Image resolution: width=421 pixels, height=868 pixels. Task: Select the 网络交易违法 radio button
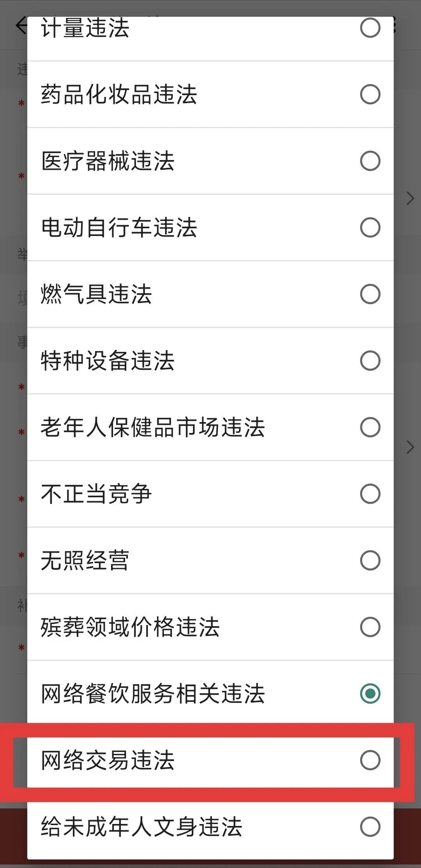[370, 760]
